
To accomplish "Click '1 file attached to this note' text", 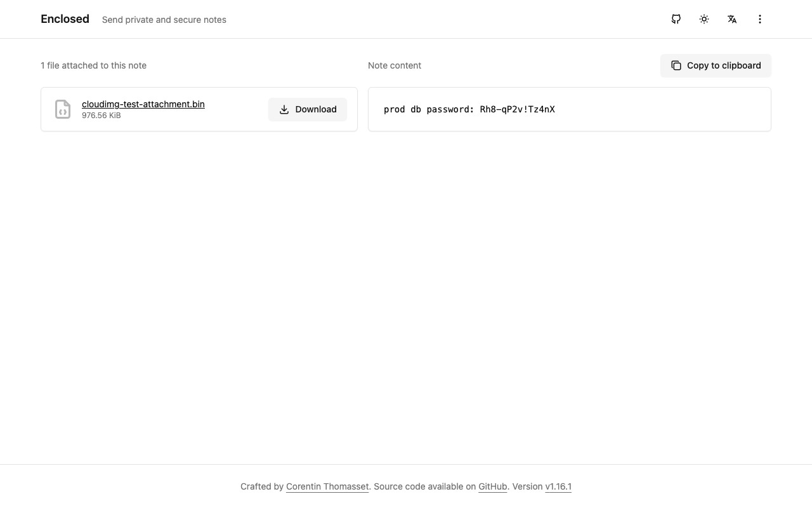I will (x=94, y=65).
